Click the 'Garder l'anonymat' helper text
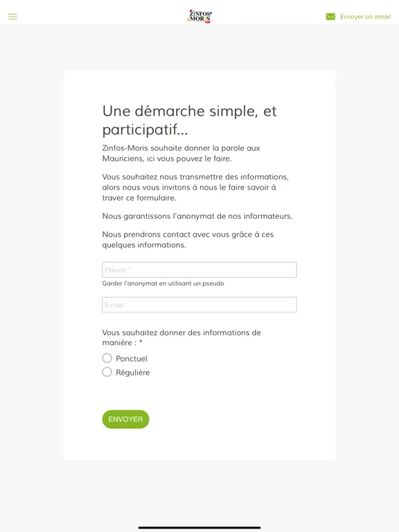The image size is (399, 532). [163, 283]
